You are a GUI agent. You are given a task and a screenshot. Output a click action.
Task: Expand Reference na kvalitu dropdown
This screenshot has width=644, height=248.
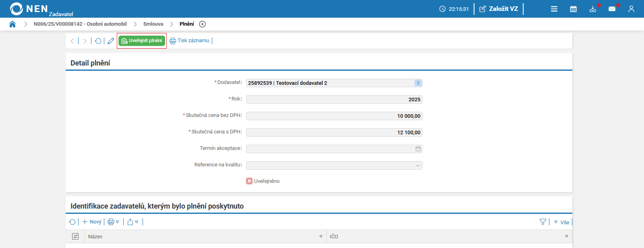point(418,165)
